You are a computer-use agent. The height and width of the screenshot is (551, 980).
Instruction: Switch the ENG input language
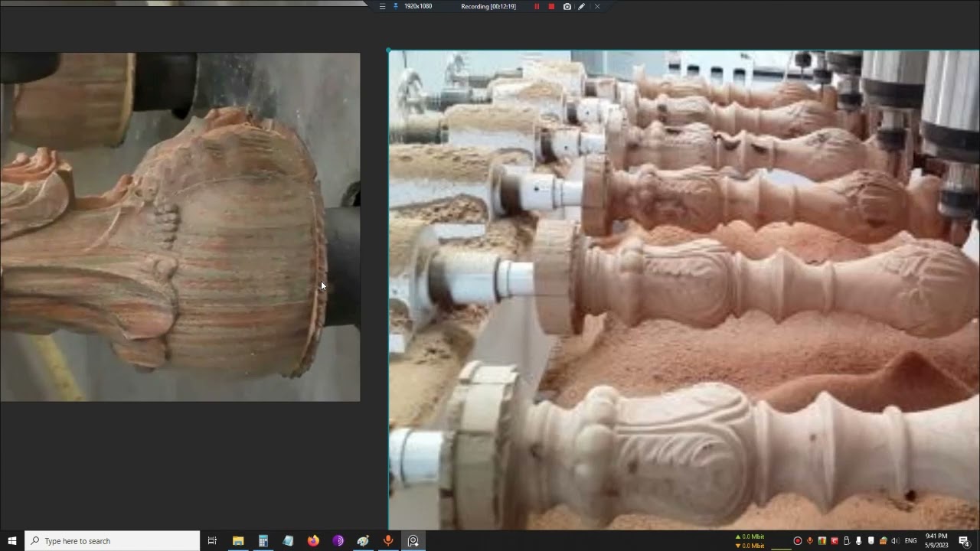pos(911,540)
